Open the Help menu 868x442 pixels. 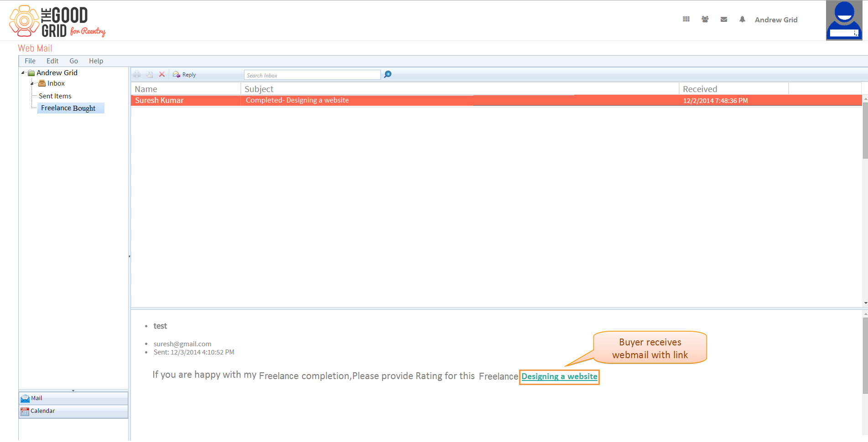click(x=96, y=61)
